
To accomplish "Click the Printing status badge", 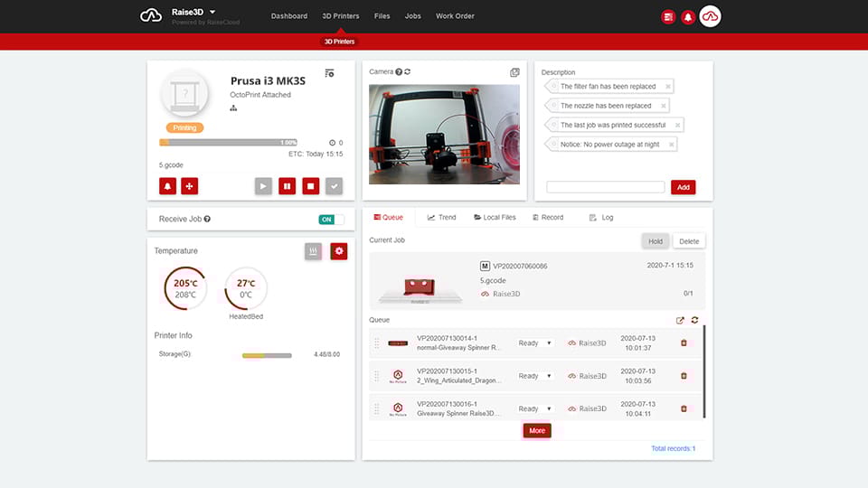I will [184, 127].
